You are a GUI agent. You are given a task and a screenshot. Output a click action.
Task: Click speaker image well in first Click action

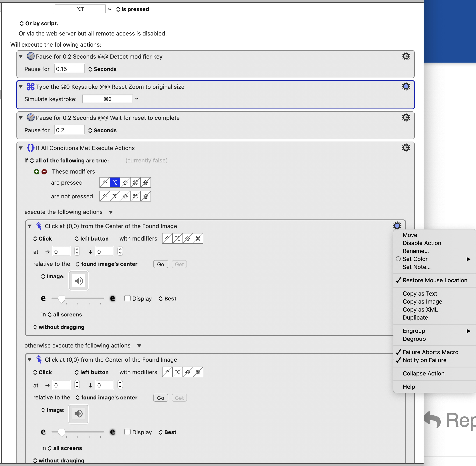[x=79, y=280]
